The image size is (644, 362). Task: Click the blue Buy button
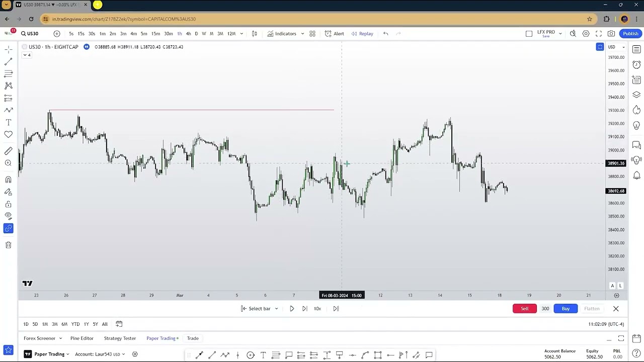tap(566, 309)
